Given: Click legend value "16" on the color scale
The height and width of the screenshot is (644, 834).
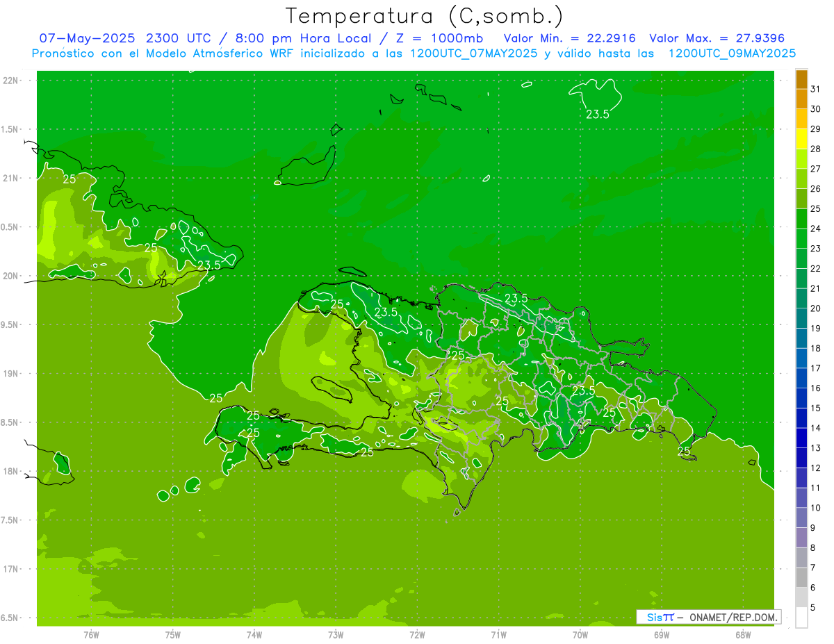Looking at the screenshot, I should tap(815, 388).
